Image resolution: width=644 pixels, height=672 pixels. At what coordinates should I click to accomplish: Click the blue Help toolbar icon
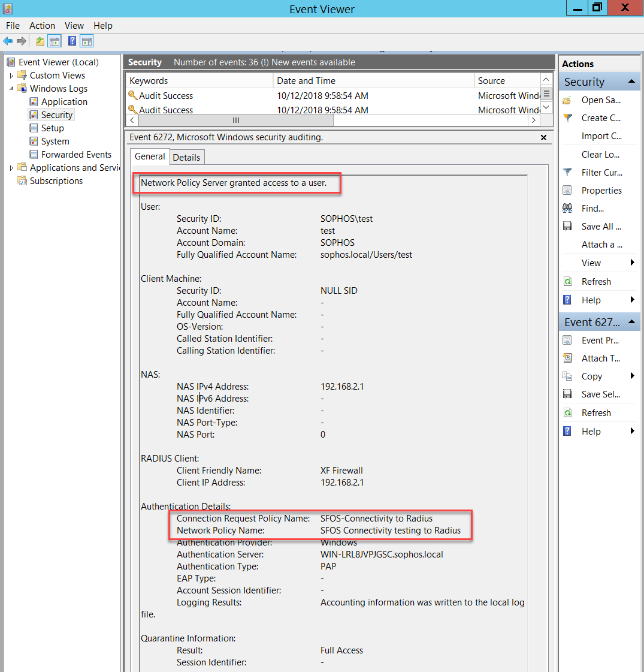tap(72, 41)
